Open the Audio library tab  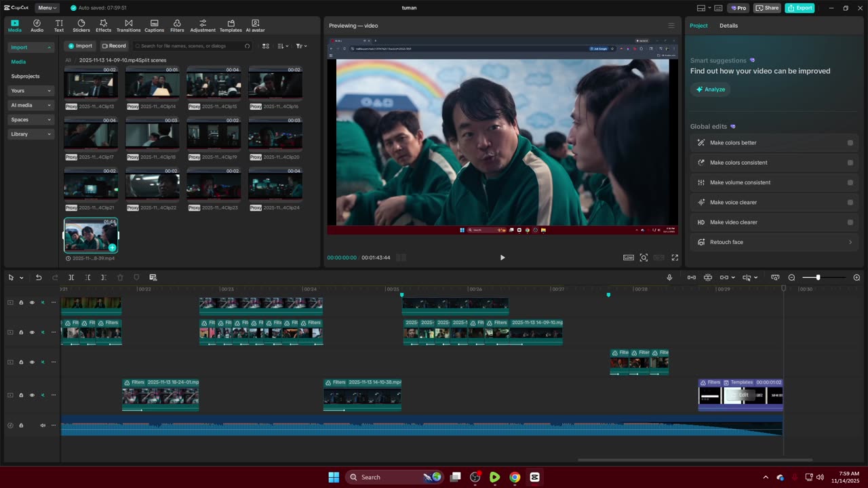[37, 26]
